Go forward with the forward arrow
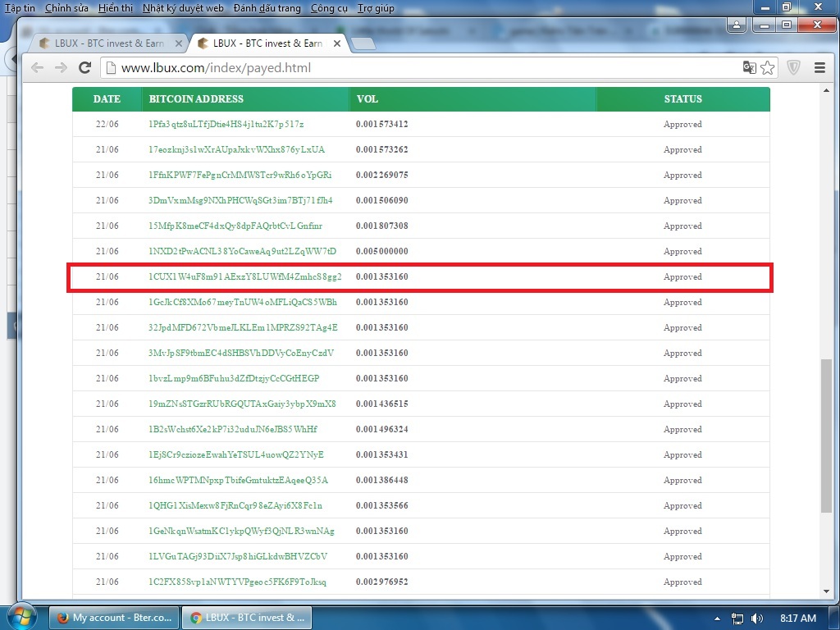Image resolution: width=840 pixels, height=630 pixels. click(x=61, y=67)
